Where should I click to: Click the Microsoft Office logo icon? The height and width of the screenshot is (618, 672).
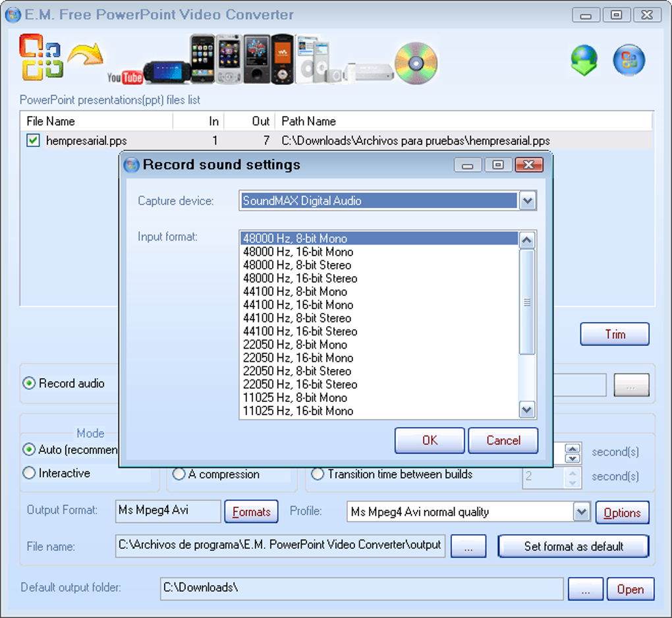point(41,57)
